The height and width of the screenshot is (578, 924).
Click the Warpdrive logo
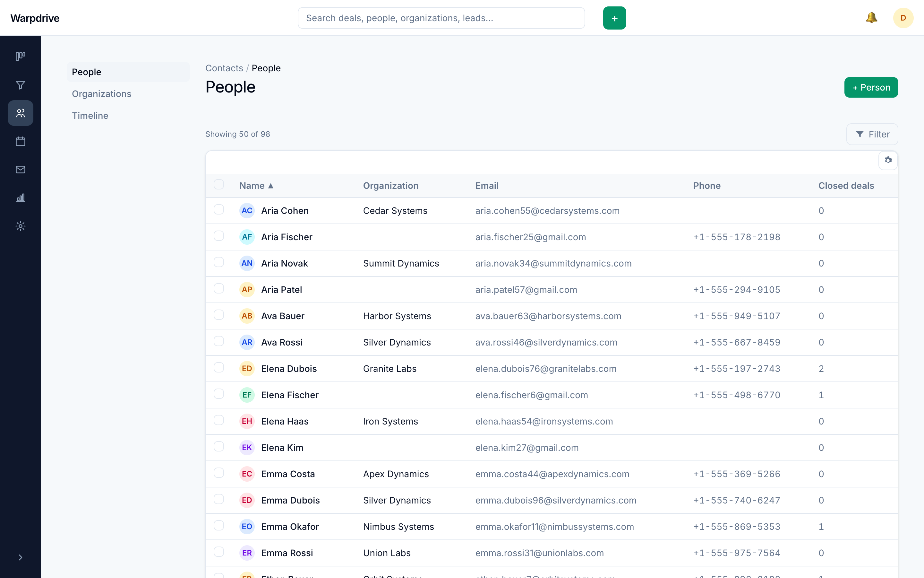coord(35,18)
